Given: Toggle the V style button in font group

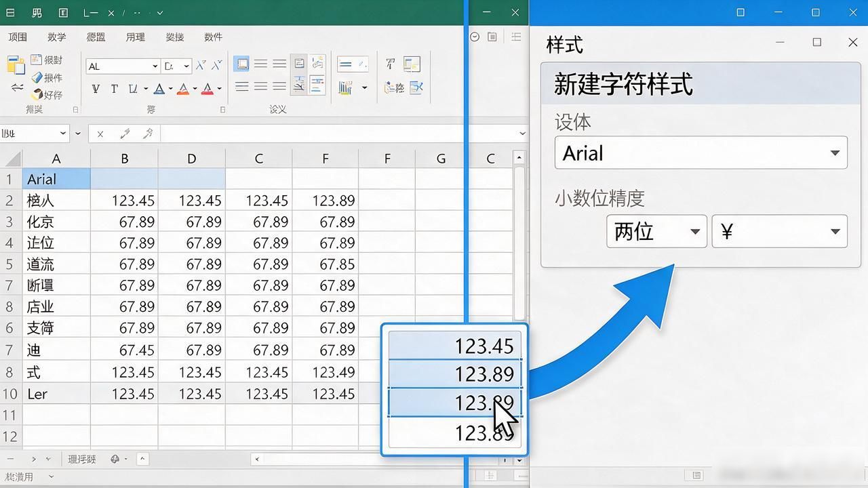Looking at the screenshot, I should (96, 89).
